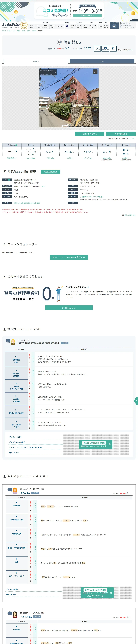
Task: Open the コラム menu item
Action: pos(100,27)
